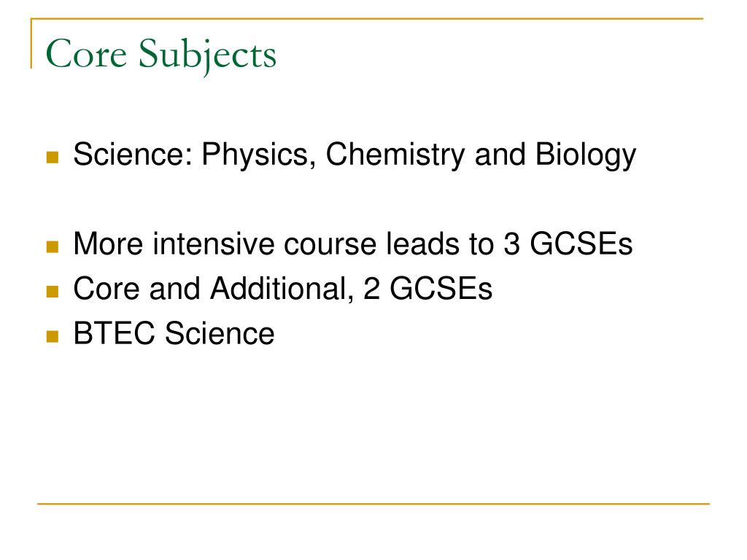Click the word Chemistry in first bullet
This screenshot has height=560, width=747.
click(395, 155)
